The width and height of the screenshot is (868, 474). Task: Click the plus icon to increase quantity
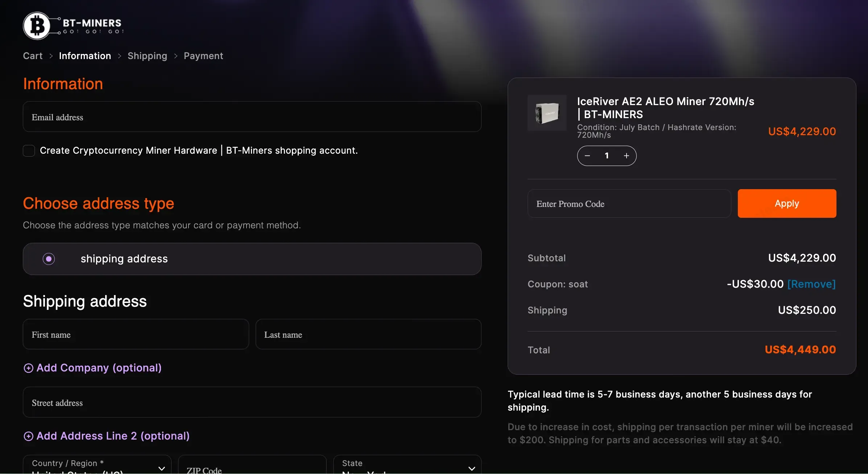click(x=626, y=155)
